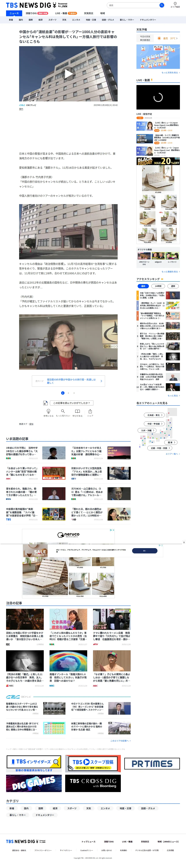Click the TBSスクープ投稿 banner
Screen dimensions: 186x868
tap(93, 763)
